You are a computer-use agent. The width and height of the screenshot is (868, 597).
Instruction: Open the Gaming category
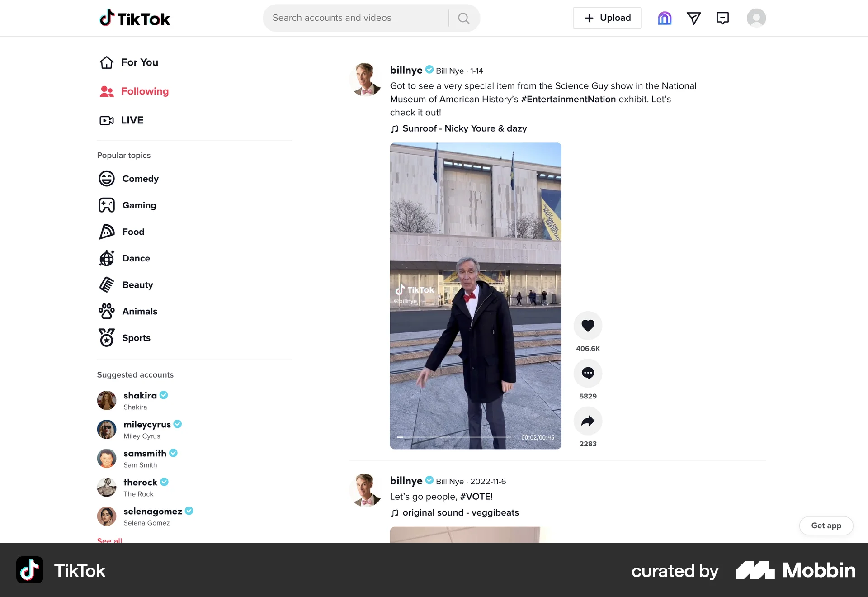139,205
